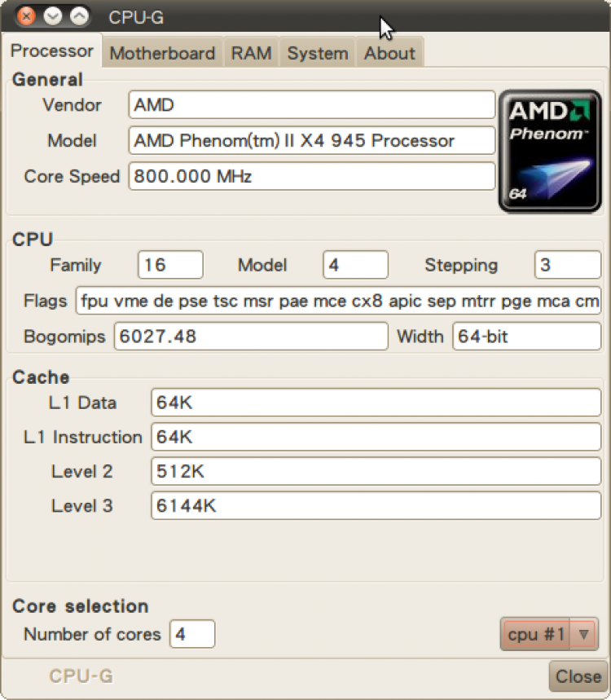Viewport: 611px width, 700px height.
Task: Select the System tab
Action: click(x=318, y=53)
